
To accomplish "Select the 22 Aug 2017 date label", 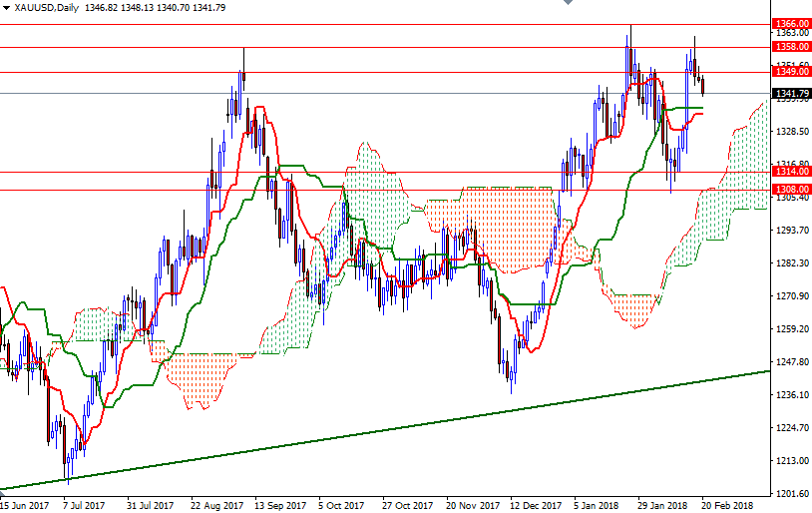I will click(x=217, y=506).
